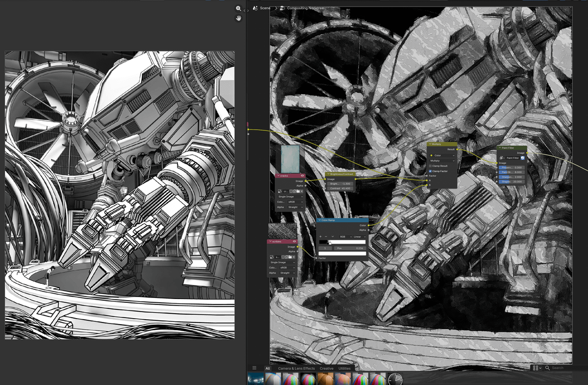Image resolution: width=588 pixels, height=385 pixels.
Task: Open the Multiply blend mode dropdown
Action: coord(443,160)
